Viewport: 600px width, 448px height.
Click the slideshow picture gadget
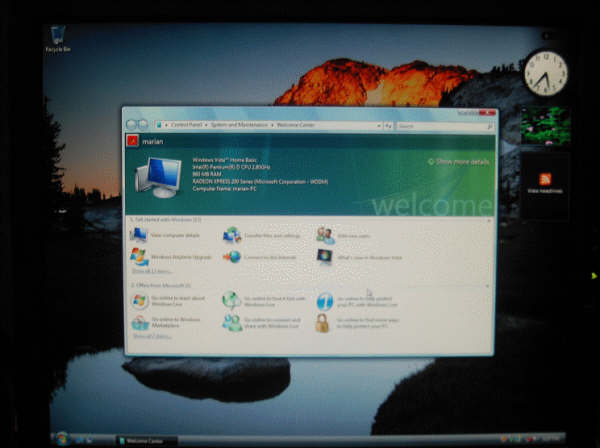pyautogui.click(x=545, y=126)
